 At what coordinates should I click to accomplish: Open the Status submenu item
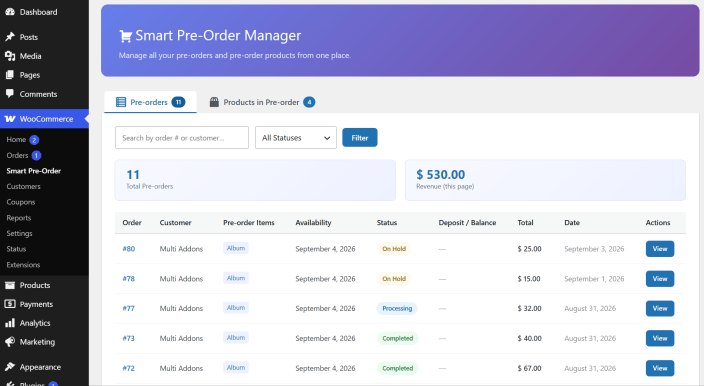pos(16,249)
